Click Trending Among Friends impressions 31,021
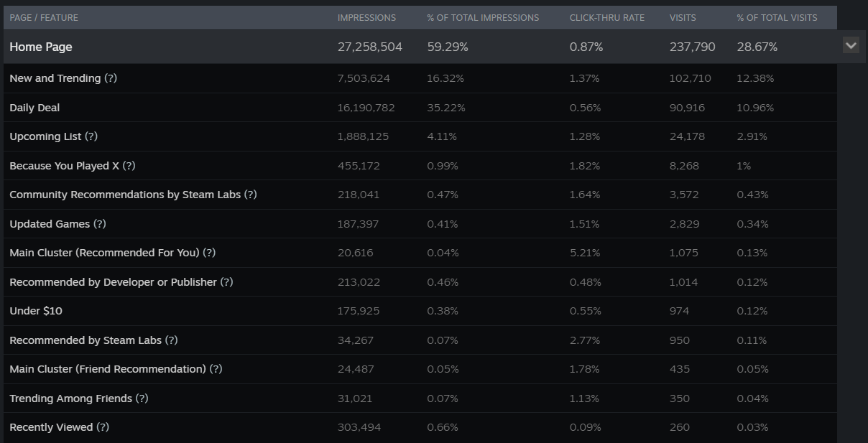The width and height of the screenshot is (868, 443). point(354,398)
